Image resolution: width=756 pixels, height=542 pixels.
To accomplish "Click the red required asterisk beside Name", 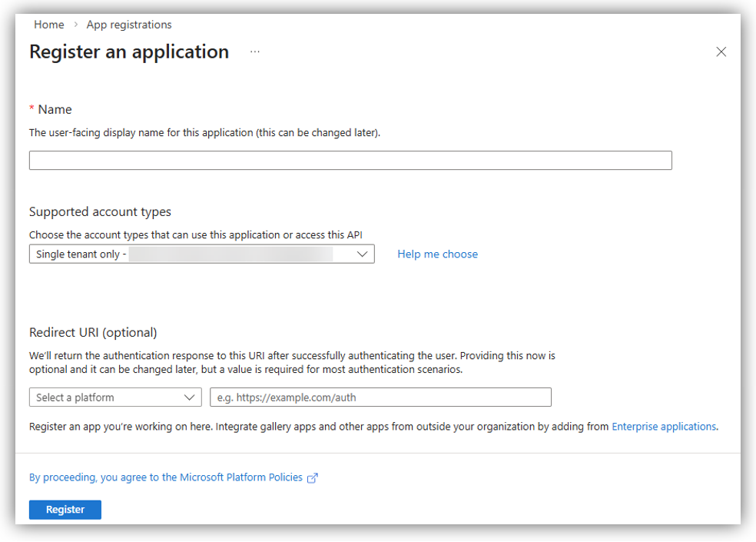I will (32, 109).
